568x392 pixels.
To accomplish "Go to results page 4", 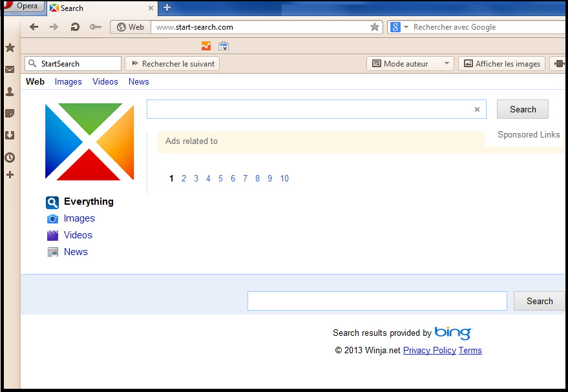I will coord(208,178).
